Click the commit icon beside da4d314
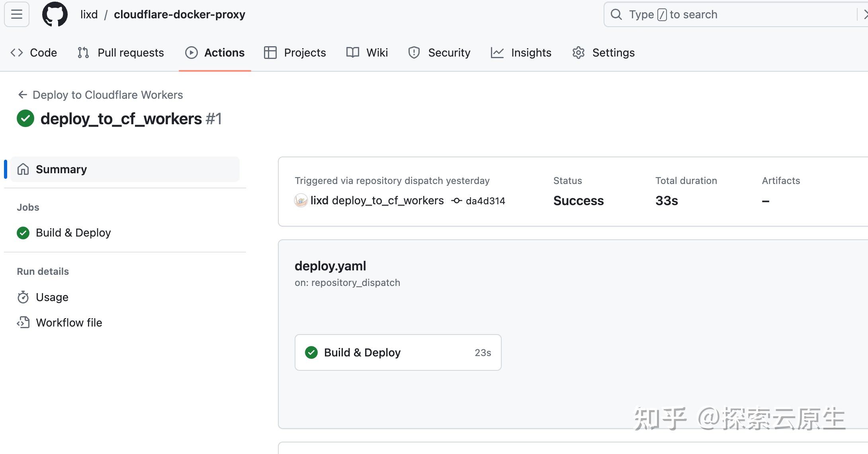 (x=457, y=200)
